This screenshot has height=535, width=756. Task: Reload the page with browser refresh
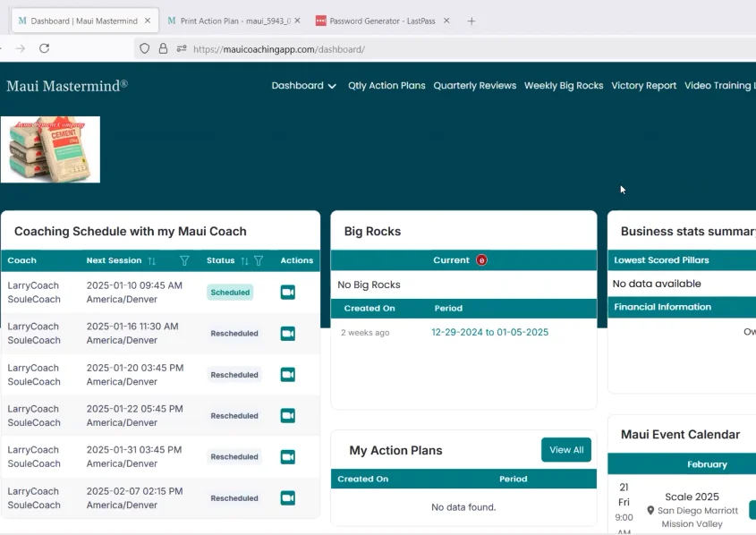(x=44, y=48)
